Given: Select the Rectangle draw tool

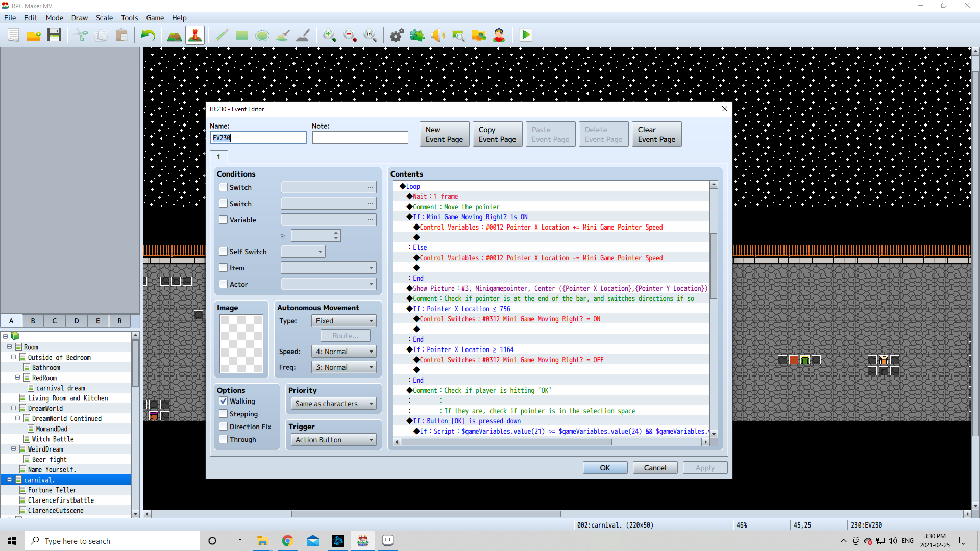Looking at the screenshot, I should [242, 35].
